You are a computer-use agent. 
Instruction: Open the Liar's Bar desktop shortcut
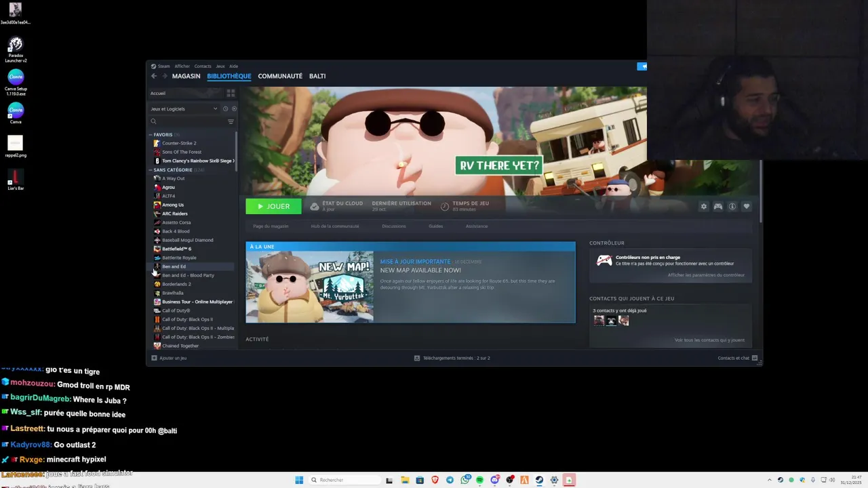pyautogui.click(x=16, y=180)
